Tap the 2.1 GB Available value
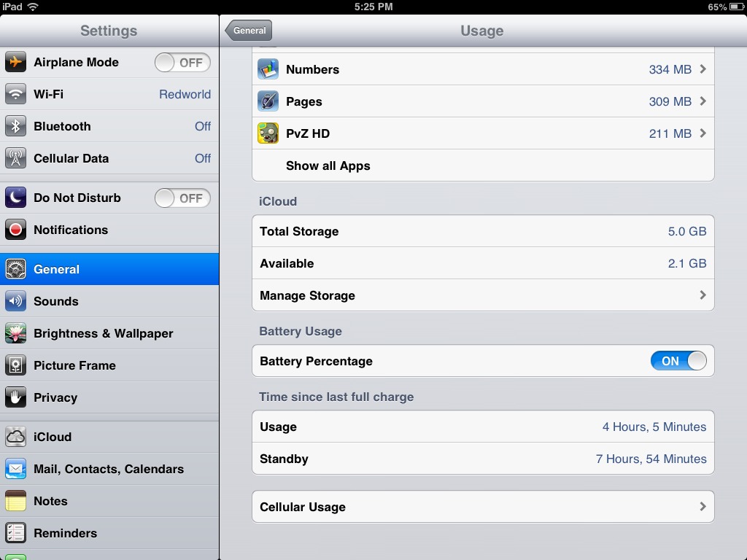This screenshot has height=560, width=747. pos(687,263)
